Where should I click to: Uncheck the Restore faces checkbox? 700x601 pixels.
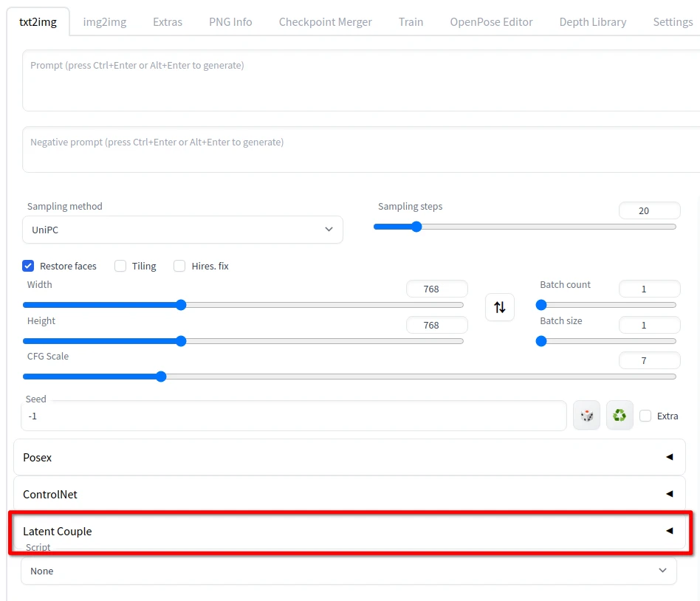click(29, 266)
